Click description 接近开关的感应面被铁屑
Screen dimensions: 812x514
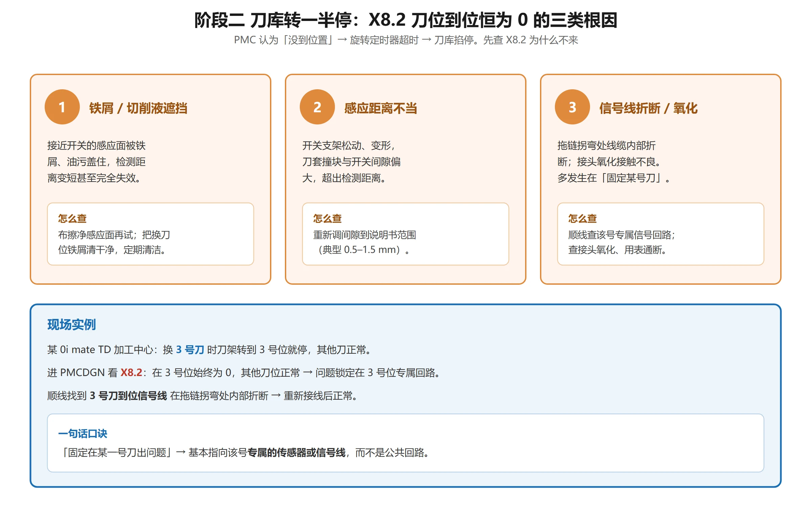pos(96,162)
